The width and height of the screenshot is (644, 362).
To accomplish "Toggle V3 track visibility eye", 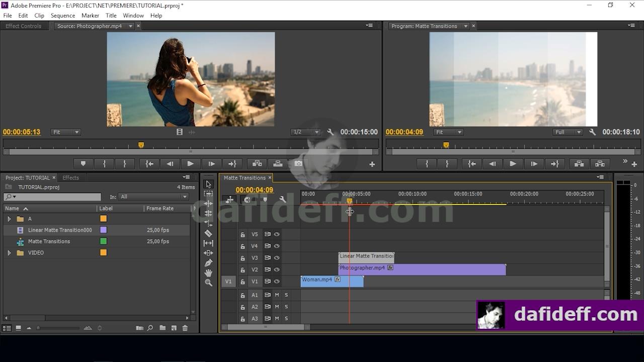I will tap(277, 258).
